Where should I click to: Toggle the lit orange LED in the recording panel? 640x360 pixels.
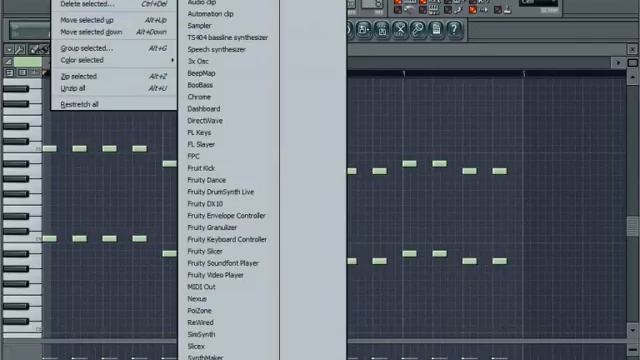point(473,10)
